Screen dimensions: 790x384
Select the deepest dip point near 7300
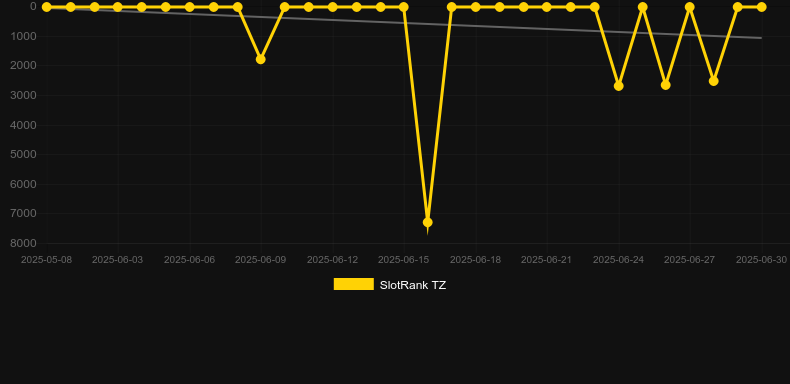tap(428, 222)
